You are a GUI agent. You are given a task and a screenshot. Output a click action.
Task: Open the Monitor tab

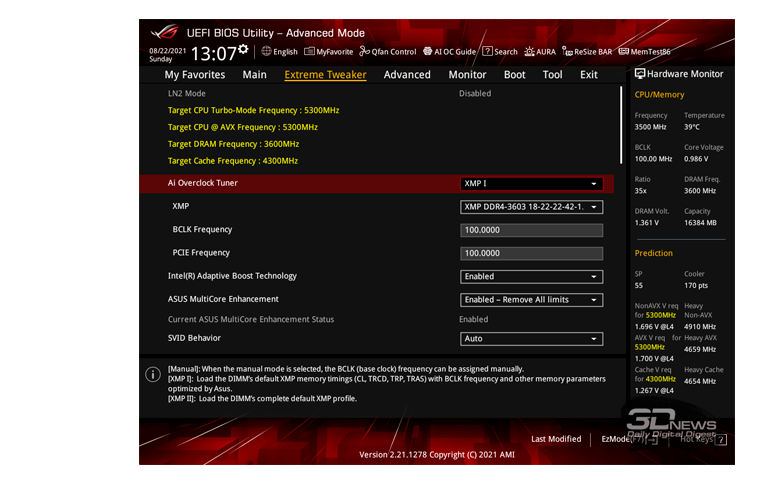(467, 75)
